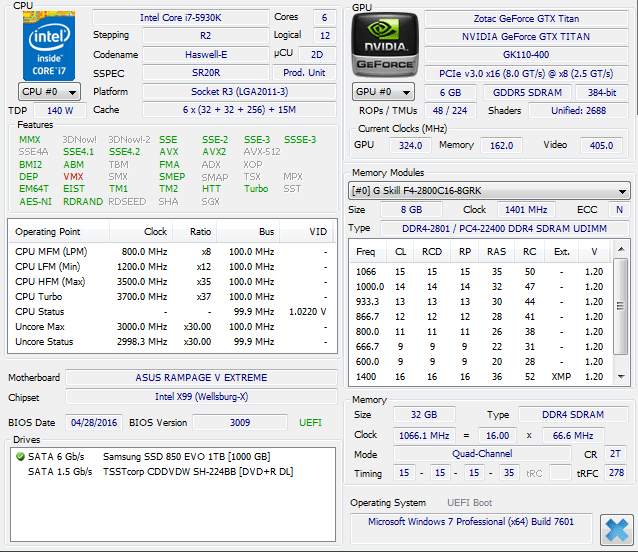The image size is (638, 552).
Task: Click the Prod. Unit field
Action: pos(304,72)
